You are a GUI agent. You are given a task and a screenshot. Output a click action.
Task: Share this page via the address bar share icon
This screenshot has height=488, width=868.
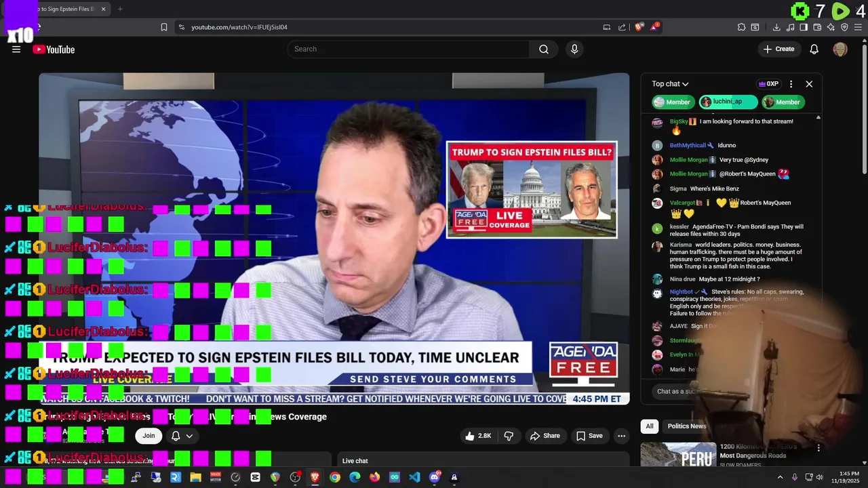point(622,27)
